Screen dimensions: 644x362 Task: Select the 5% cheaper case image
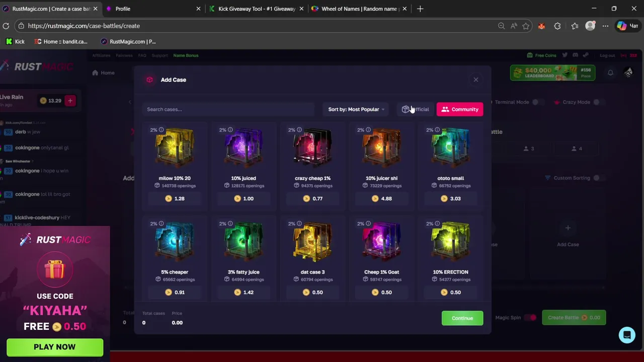click(175, 241)
